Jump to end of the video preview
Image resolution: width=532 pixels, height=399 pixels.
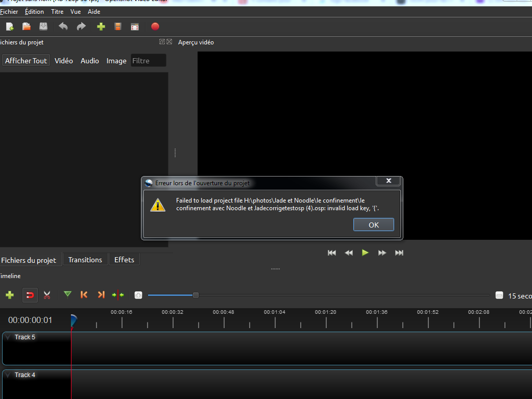pos(399,253)
